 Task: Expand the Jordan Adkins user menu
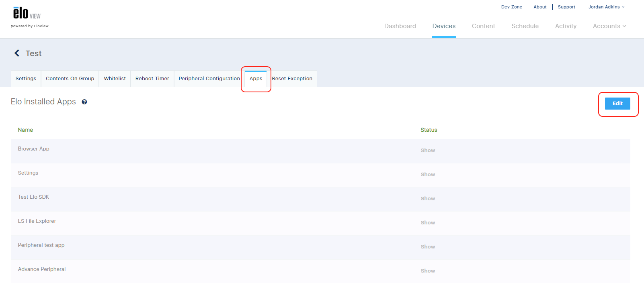pyautogui.click(x=606, y=7)
